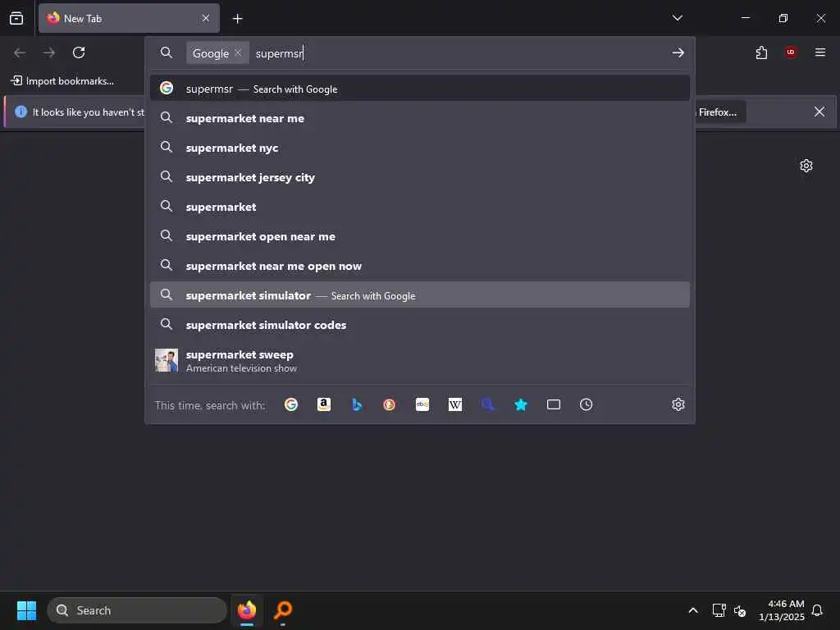Viewport: 840px width, 630px height.
Task: Choose suggestion 'supermarket simulator'
Action: coord(419,295)
